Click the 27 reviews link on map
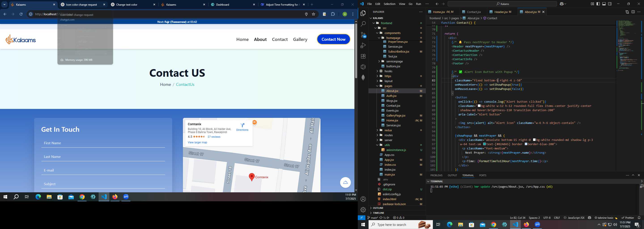 point(214,137)
